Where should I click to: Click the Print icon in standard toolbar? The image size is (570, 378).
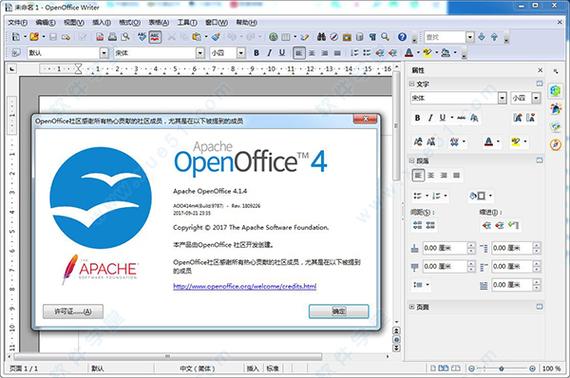pyautogui.click(x=113, y=37)
